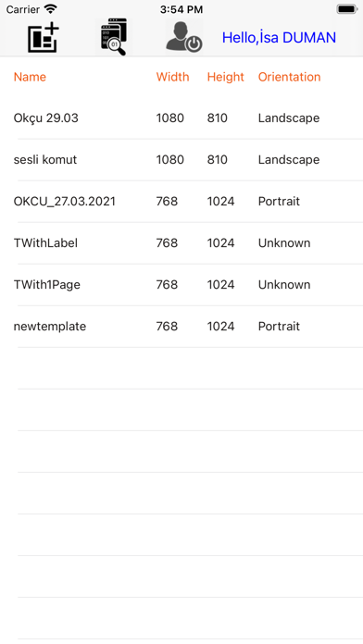Tap the 3:54 PM status clock
Viewport: 363px width, 644px height.
[x=181, y=9]
